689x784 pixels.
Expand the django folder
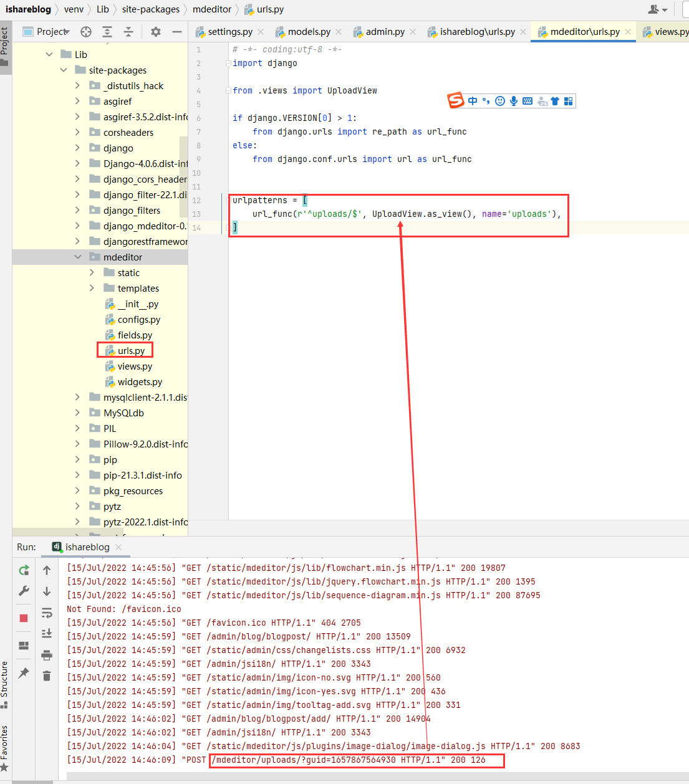pos(77,148)
